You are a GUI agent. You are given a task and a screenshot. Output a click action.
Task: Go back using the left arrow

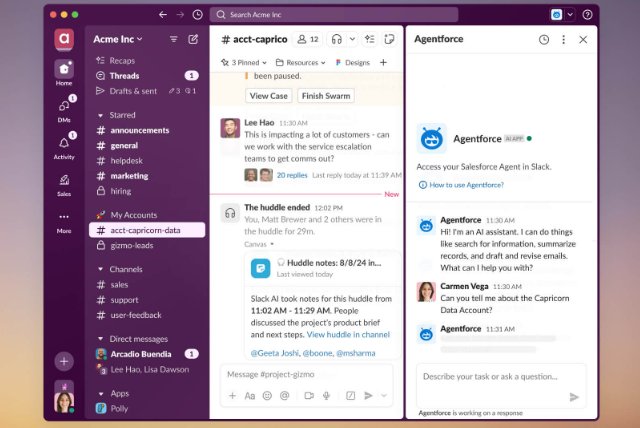pyautogui.click(x=163, y=15)
